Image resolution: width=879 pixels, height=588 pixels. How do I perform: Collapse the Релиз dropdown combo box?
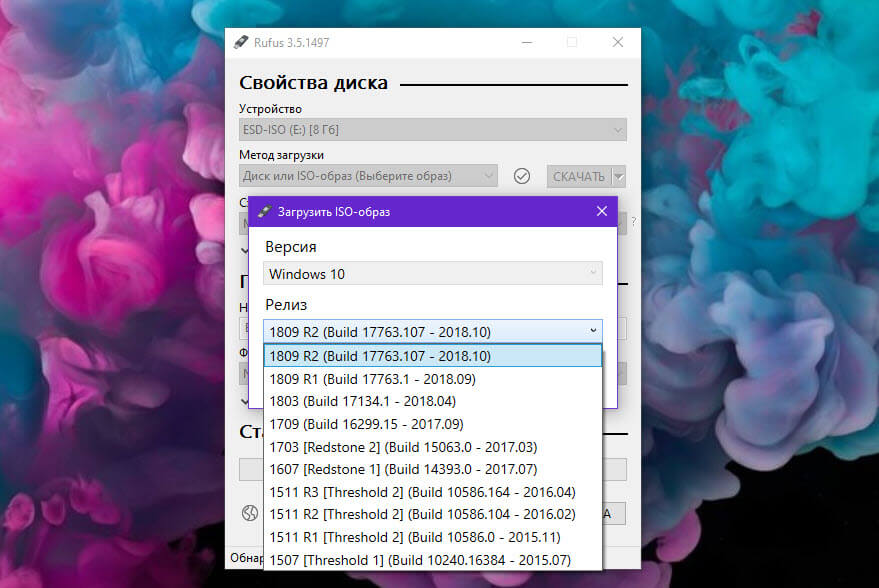tap(433, 332)
